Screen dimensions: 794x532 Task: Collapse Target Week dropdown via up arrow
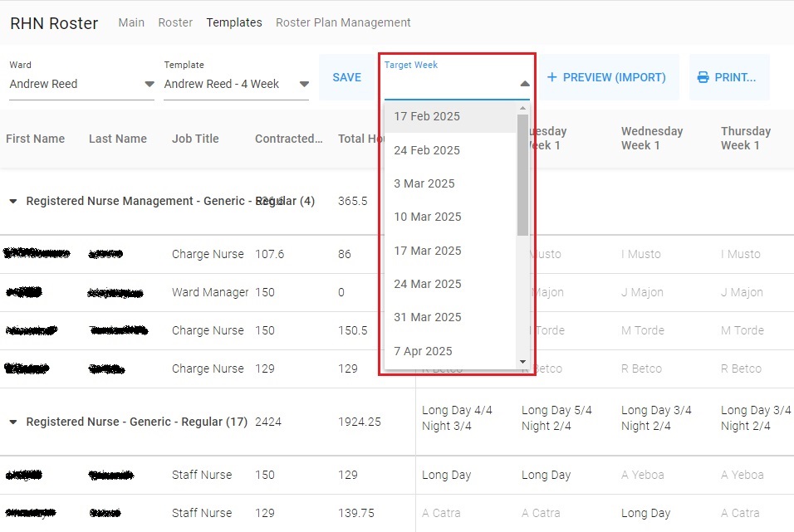(x=525, y=84)
